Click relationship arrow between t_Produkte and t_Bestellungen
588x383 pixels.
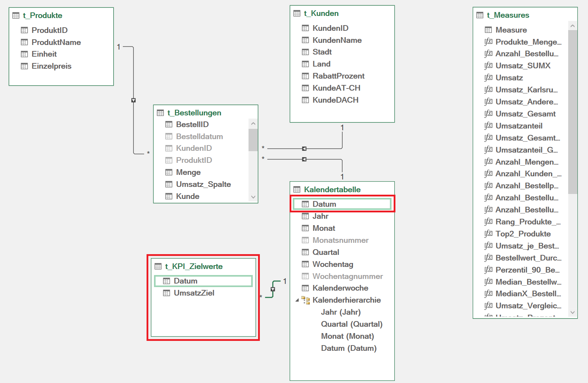[133, 100]
